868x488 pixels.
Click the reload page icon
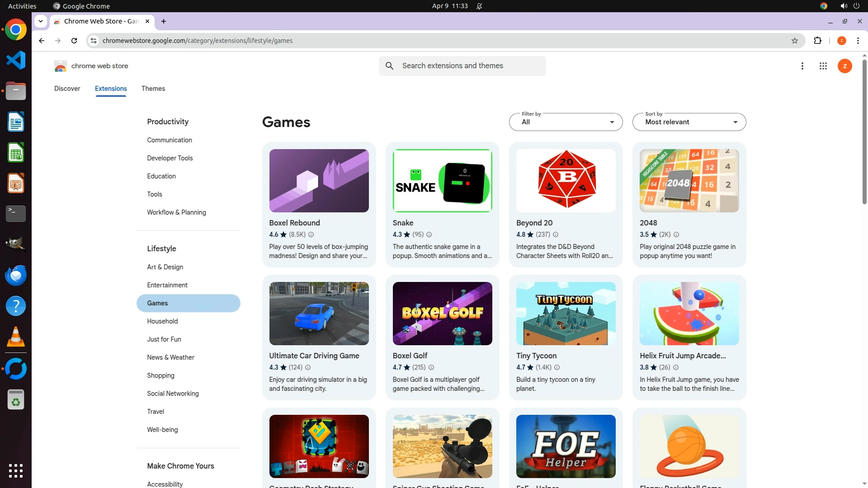point(74,41)
